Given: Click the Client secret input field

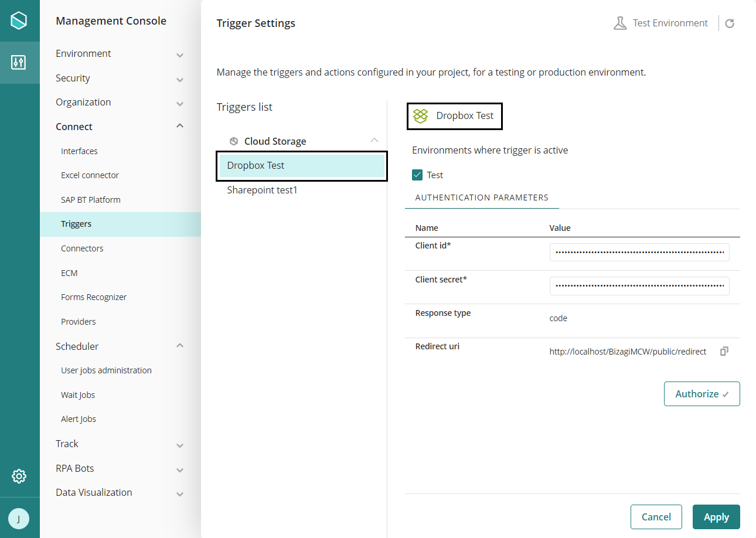Looking at the screenshot, I should click(639, 286).
